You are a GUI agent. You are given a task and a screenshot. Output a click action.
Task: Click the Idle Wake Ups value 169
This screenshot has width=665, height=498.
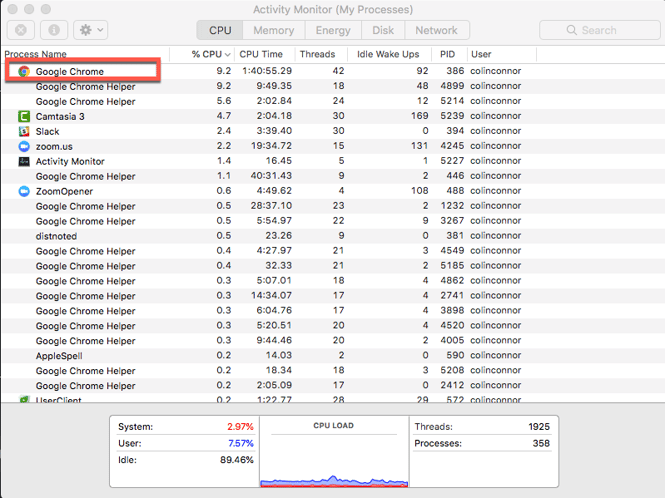419,116
